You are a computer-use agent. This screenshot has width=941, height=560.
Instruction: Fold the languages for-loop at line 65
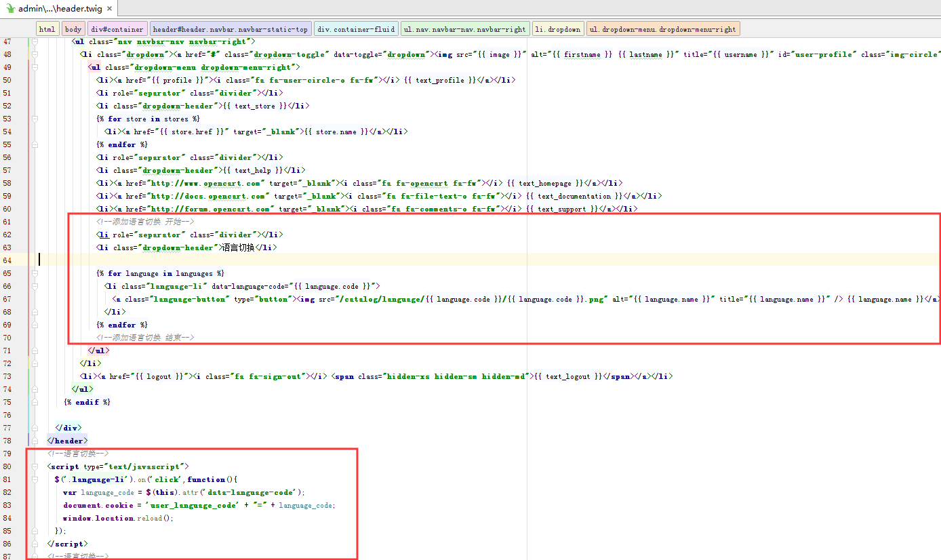pos(35,273)
